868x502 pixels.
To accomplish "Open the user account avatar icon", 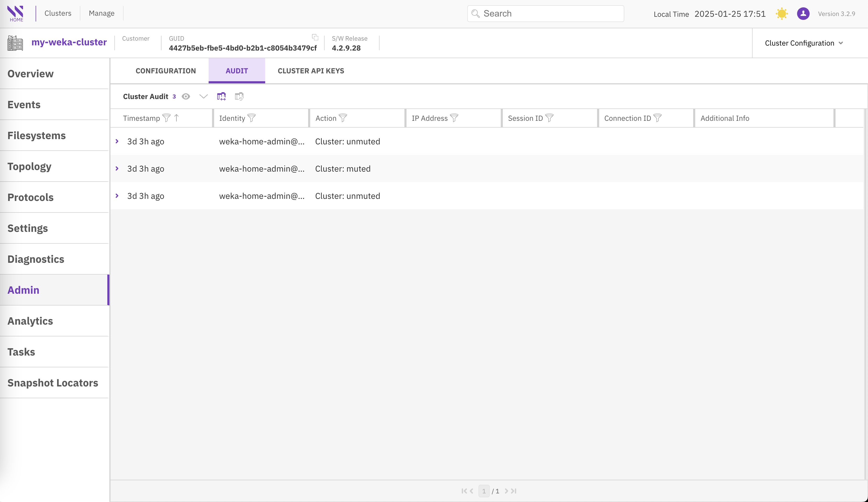I will (803, 14).
